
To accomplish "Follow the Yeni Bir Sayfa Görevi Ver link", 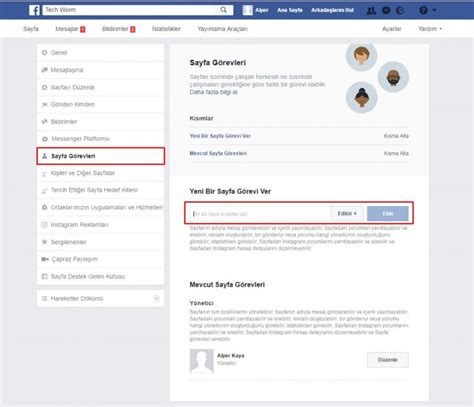I will pos(220,136).
